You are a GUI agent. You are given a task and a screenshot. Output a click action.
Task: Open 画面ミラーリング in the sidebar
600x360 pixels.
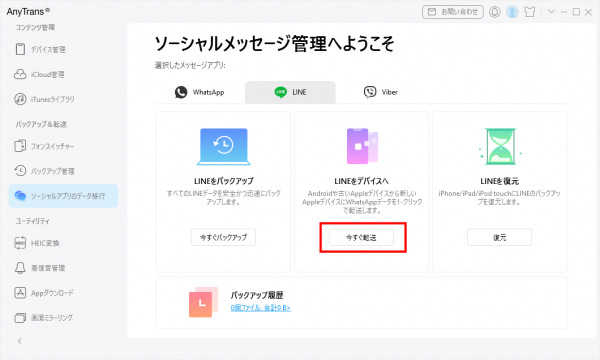[44, 318]
